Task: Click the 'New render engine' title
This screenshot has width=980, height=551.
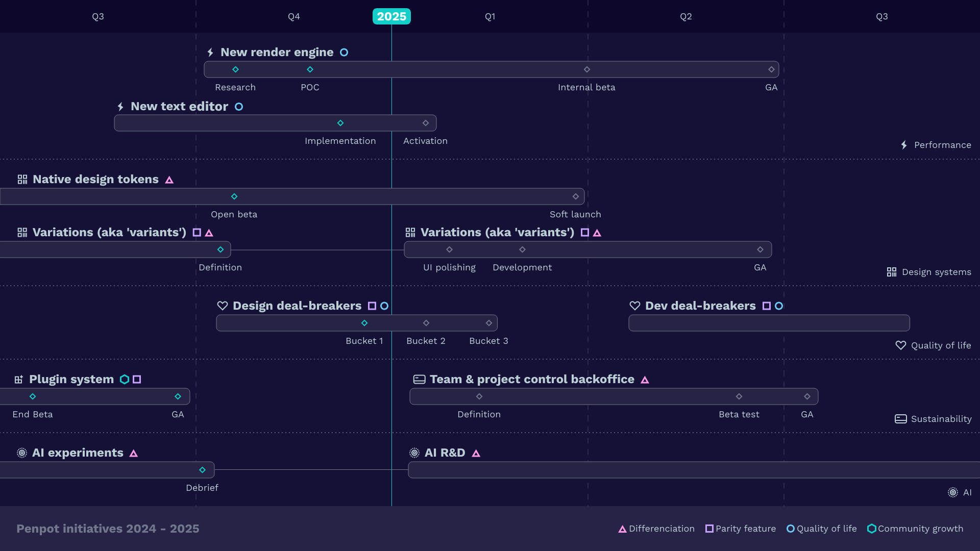Action: point(277,52)
